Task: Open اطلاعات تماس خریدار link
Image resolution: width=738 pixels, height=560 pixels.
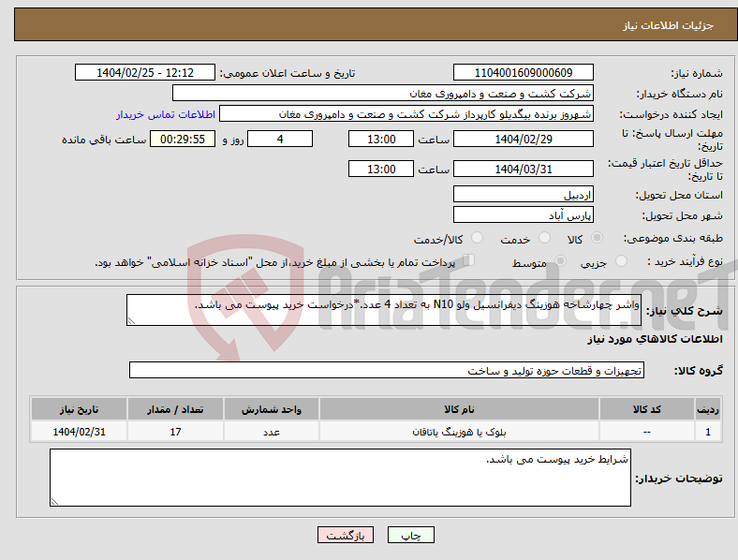Action: coord(166,114)
